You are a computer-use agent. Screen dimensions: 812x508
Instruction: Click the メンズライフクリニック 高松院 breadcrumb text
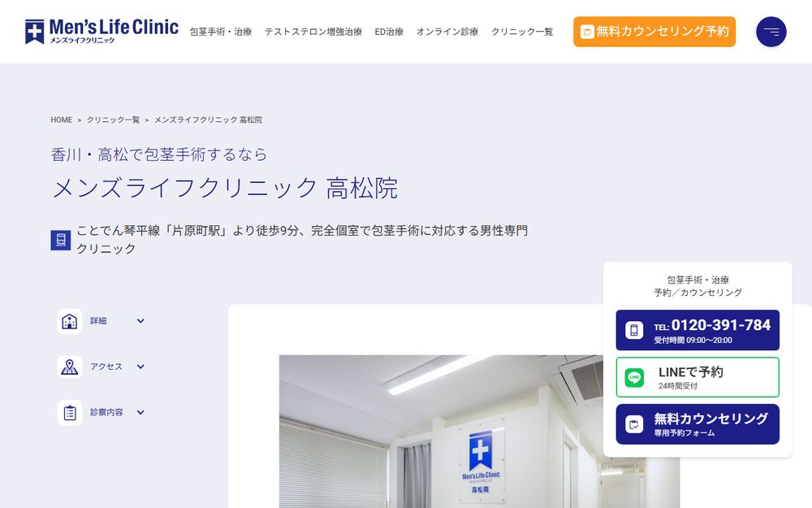click(x=208, y=119)
